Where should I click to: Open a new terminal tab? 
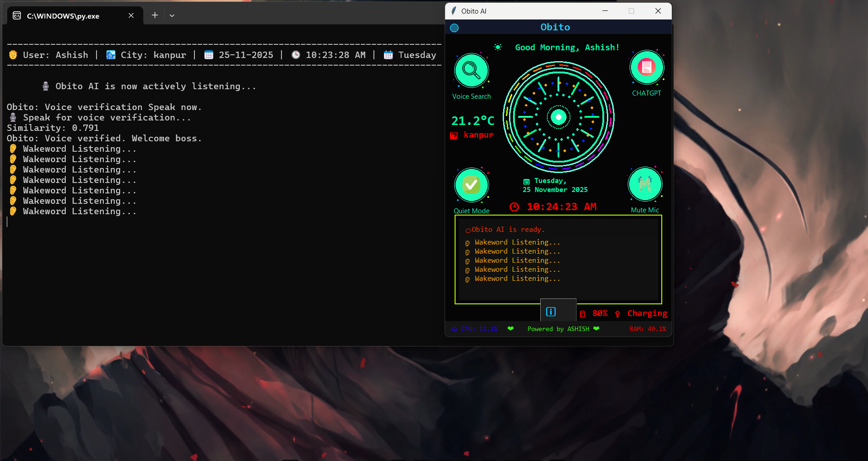point(155,15)
